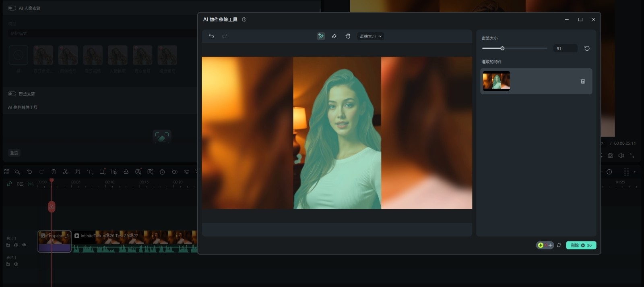Close the AI 物件移除工具 window
The width and height of the screenshot is (644, 287).
593,19
